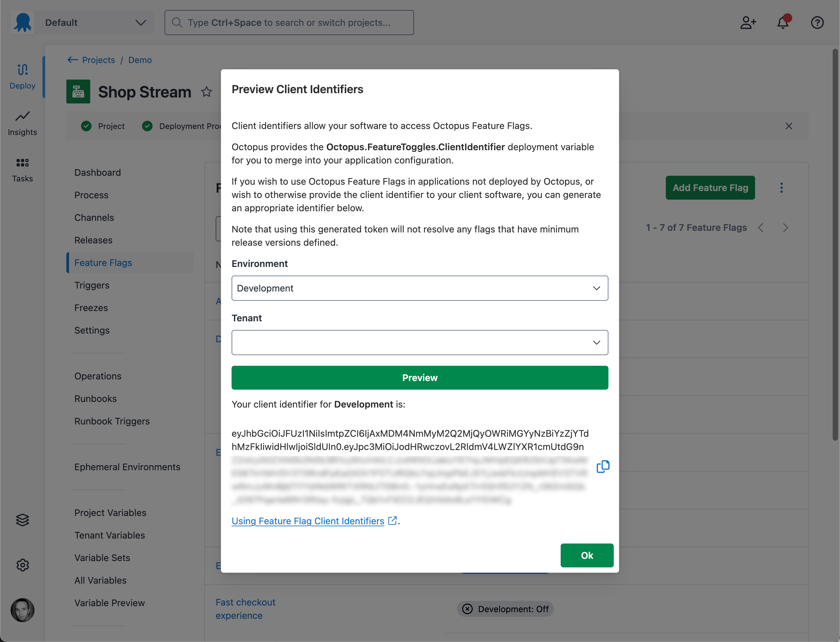This screenshot has width=840, height=642.
Task: Open Runbook Triggers menu item
Action: click(112, 421)
